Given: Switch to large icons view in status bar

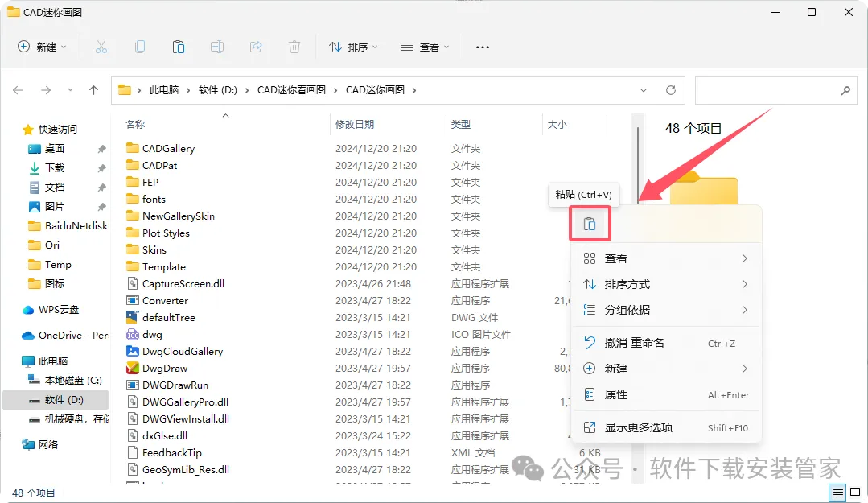Looking at the screenshot, I should pyautogui.click(x=854, y=493).
